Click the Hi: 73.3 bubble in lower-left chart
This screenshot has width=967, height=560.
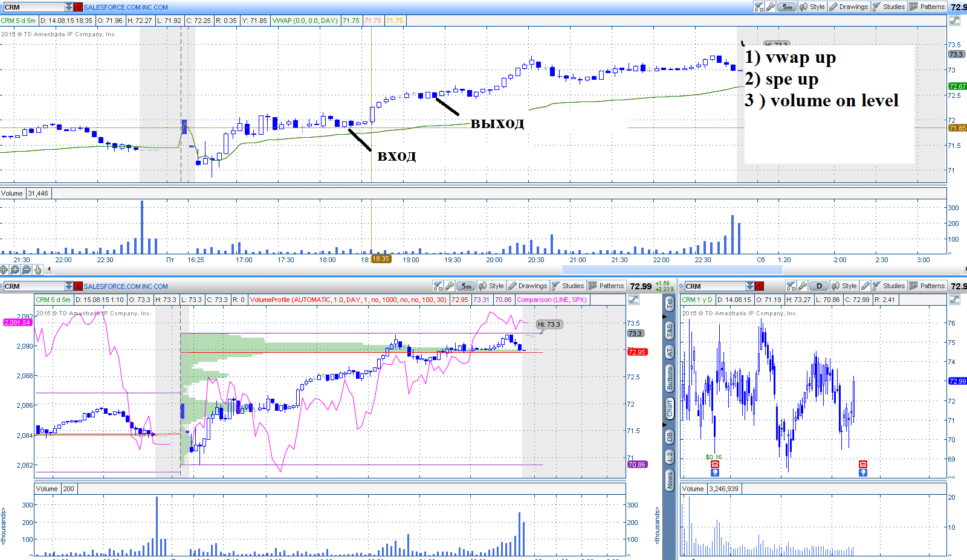tap(549, 324)
